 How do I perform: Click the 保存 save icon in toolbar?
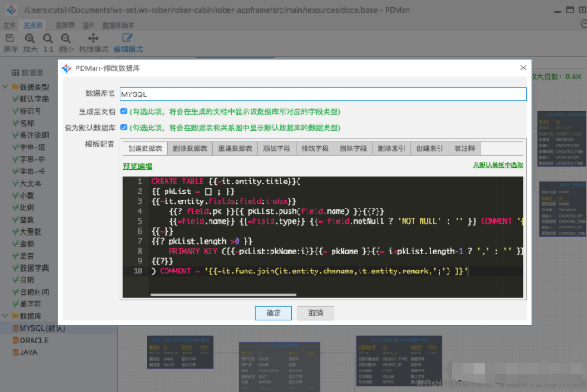tap(11, 38)
